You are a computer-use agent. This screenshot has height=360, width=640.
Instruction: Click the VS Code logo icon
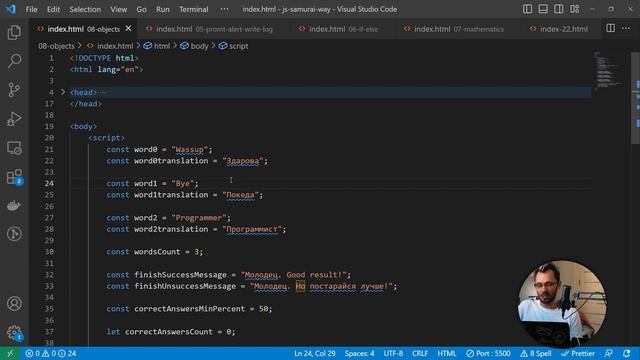(11, 9)
